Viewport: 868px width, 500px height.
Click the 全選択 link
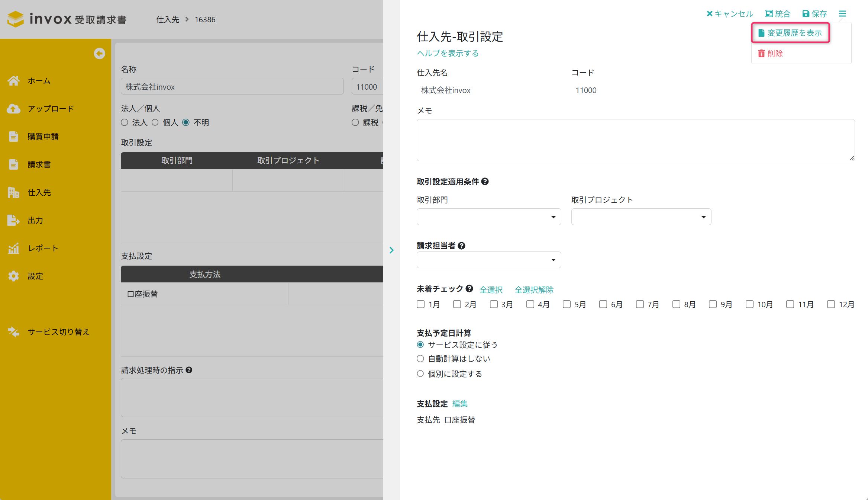pyautogui.click(x=491, y=290)
